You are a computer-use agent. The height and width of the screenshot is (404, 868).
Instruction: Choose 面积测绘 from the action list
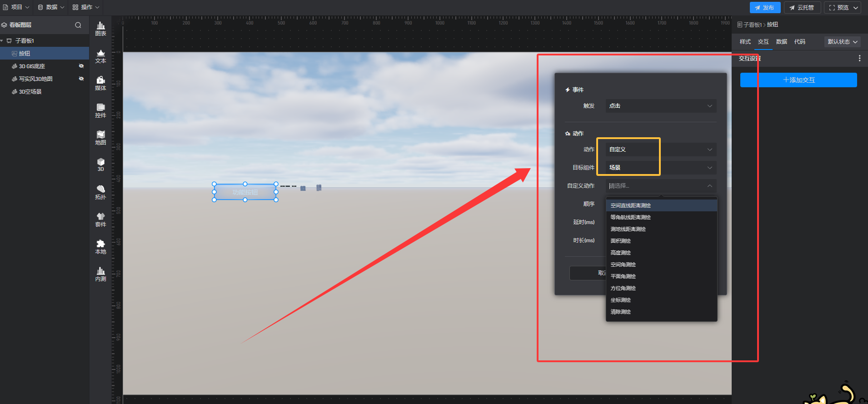click(x=621, y=241)
